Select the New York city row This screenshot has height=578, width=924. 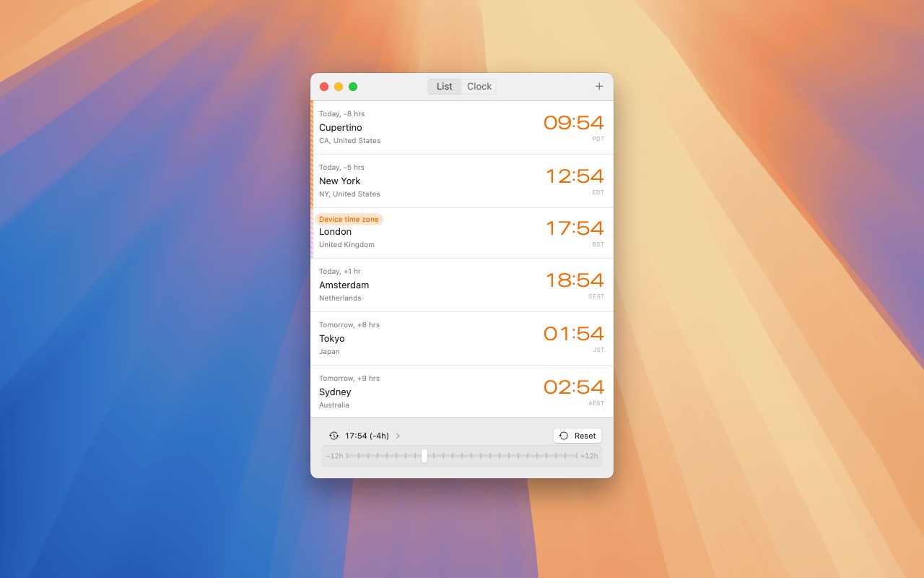(x=462, y=181)
